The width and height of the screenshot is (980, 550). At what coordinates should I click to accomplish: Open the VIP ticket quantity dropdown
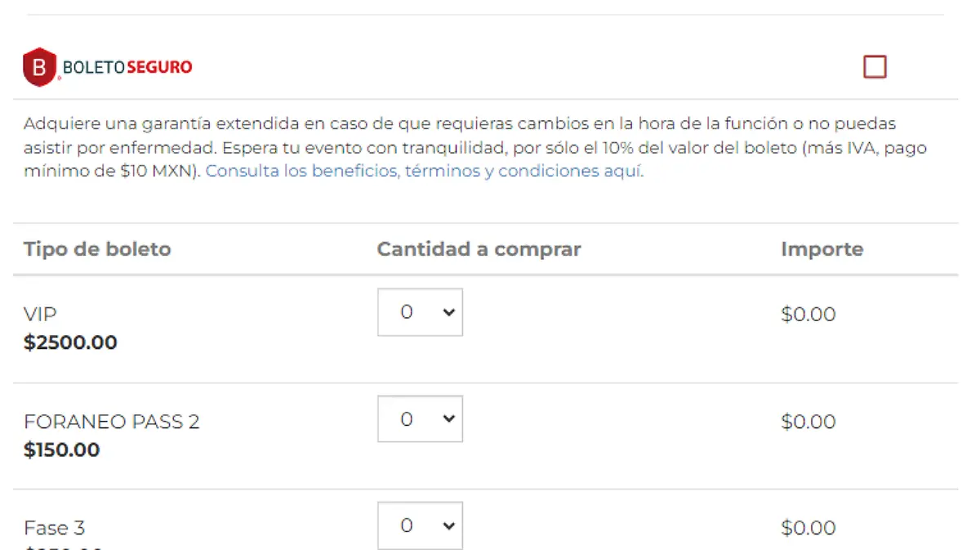(420, 312)
